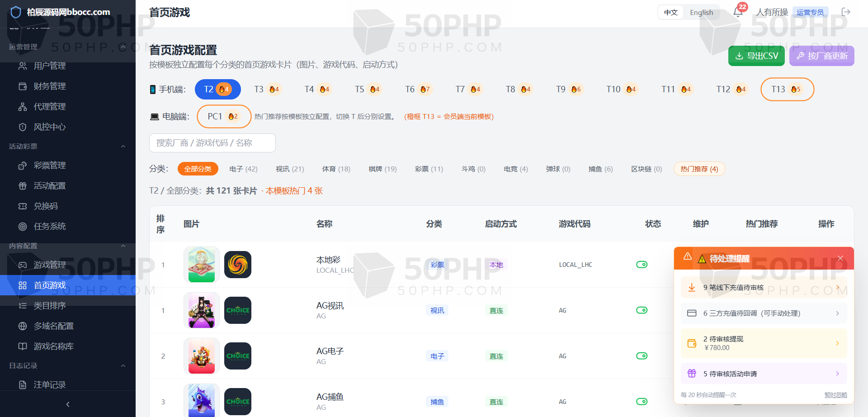
Task: Filter by 电子 (42) category
Action: [x=243, y=169]
